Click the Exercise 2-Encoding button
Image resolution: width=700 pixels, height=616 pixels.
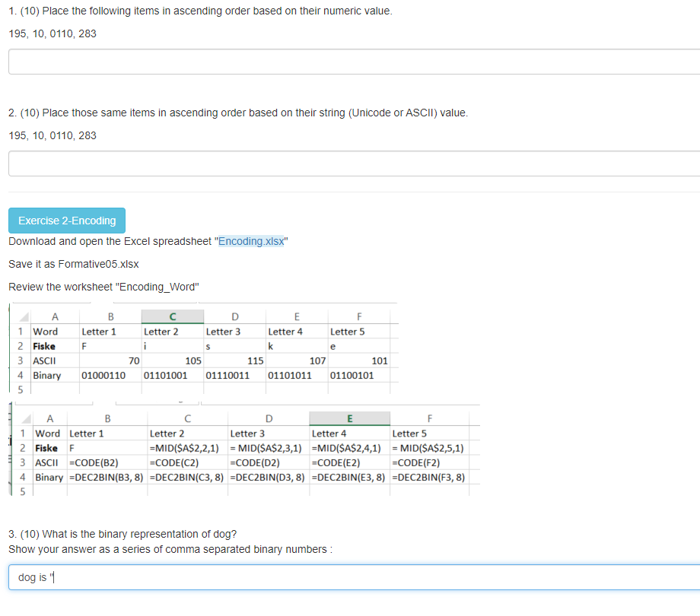[x=66, y=221]
